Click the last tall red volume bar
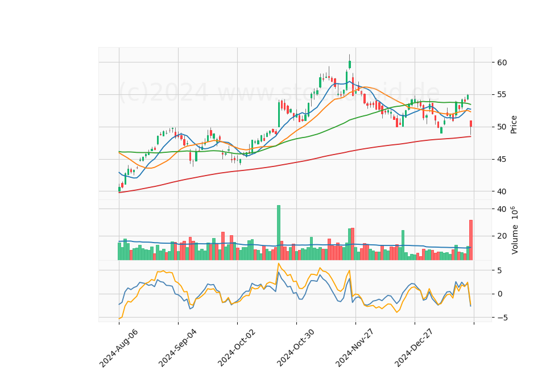The width and height of the screenshot is (546, 392). tap(471, 240)
